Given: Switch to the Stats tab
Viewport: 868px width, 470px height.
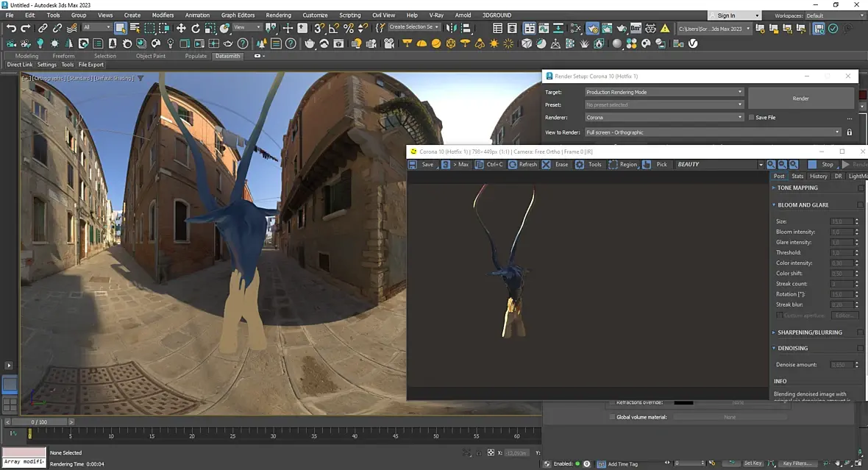Looking at the screenshot, I should click(797, 176).
